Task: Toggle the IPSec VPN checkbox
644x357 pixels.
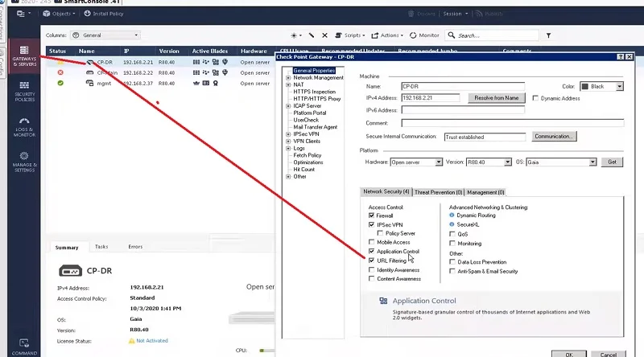Action: click(372, 225)
